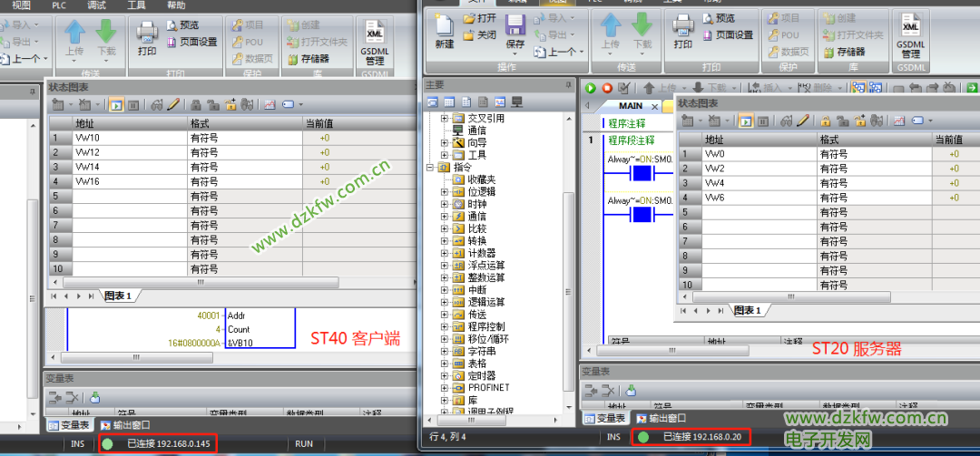Click the 新建 new project icon

pyautogui.click(x=445, y=32)
